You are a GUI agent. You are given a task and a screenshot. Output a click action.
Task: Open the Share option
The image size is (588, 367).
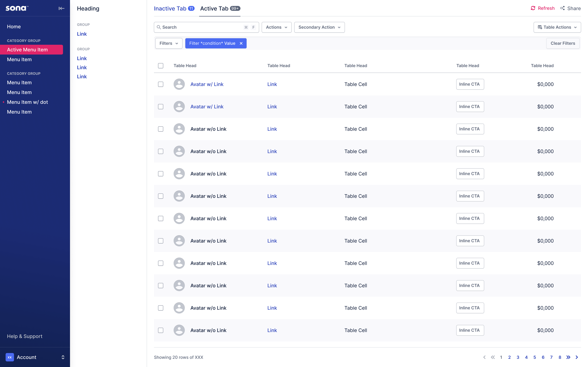tap(570, 8)
